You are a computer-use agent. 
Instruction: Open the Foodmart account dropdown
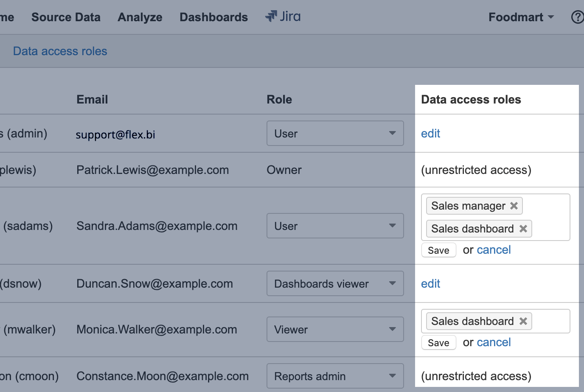click(521, 17)
